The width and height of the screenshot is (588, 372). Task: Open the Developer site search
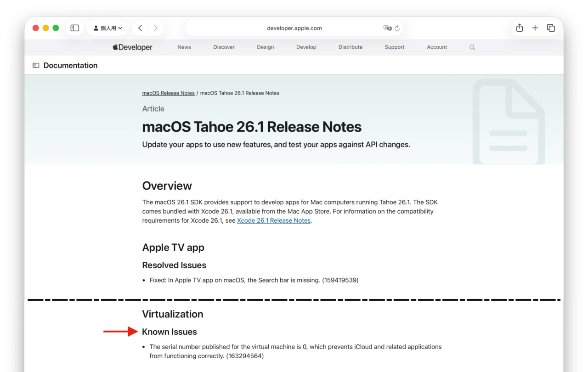472,47
